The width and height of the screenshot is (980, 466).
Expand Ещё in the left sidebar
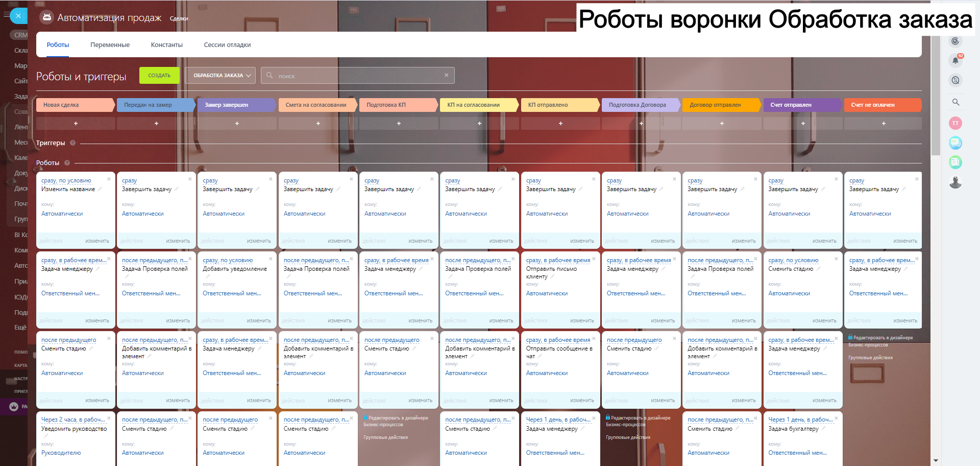tap(20, 327)
